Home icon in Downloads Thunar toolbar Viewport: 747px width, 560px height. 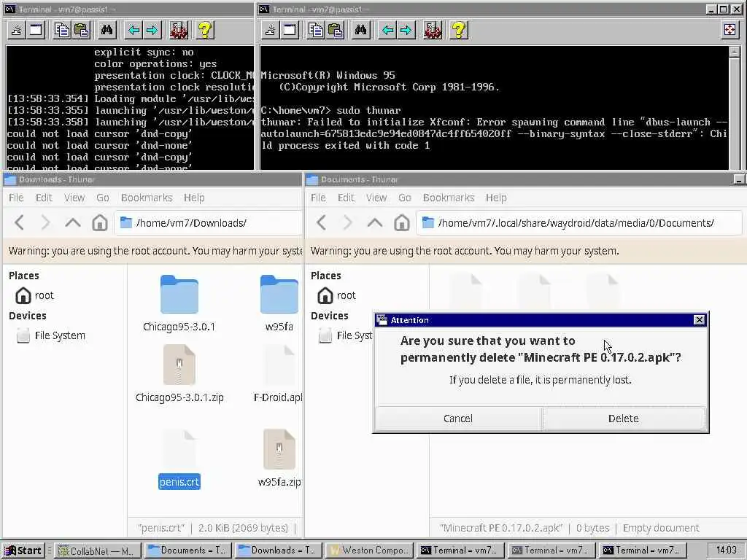[99, 222]
